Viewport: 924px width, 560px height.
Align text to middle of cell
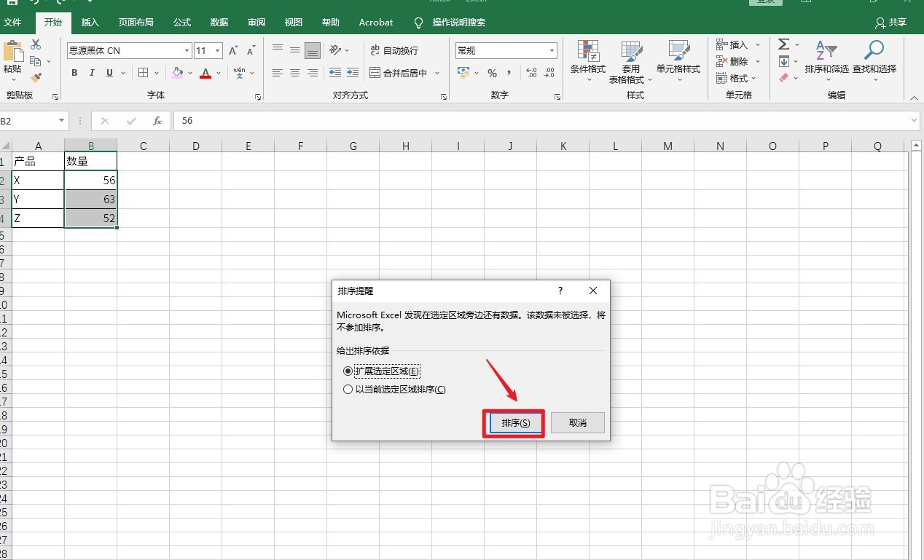[295, 50]
